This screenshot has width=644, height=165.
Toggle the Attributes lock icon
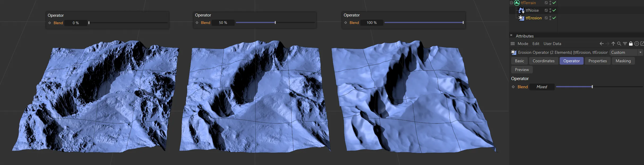(x=631, y=44)
